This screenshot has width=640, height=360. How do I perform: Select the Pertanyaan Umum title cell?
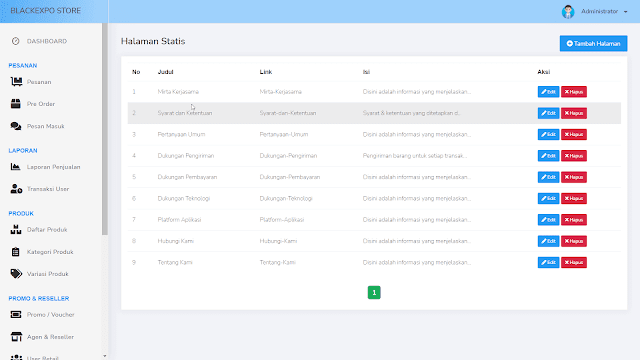[x=181, y=134]
